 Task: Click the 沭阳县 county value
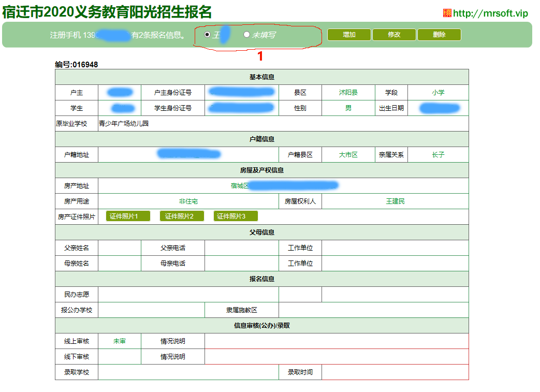348,93
